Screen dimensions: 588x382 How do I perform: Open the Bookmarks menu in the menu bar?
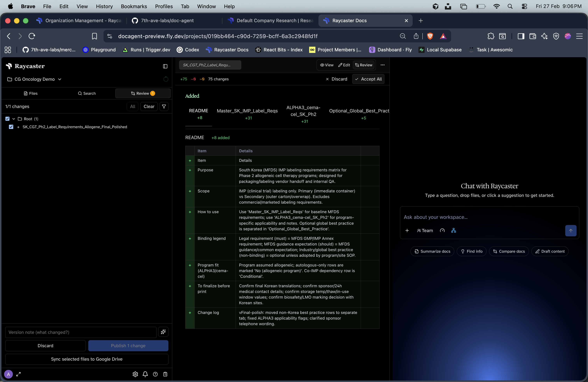pos(134,6)
